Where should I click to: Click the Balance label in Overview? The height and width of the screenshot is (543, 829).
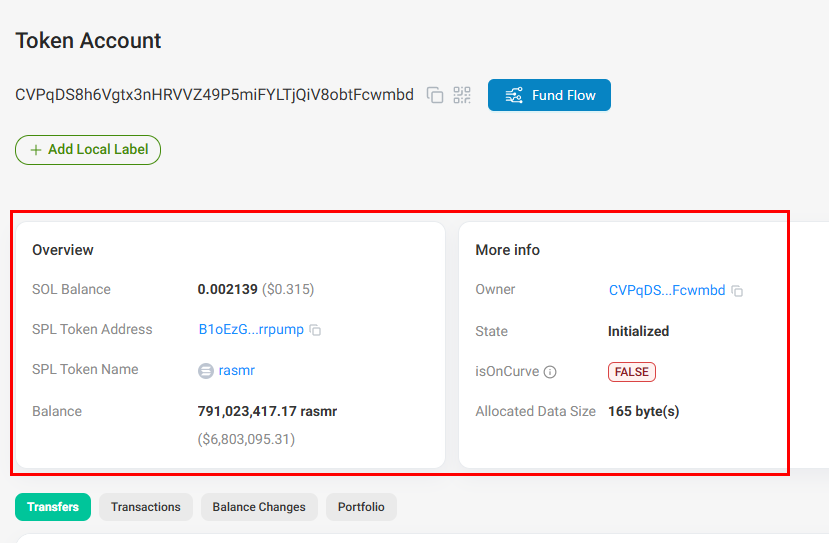point(57,411)
